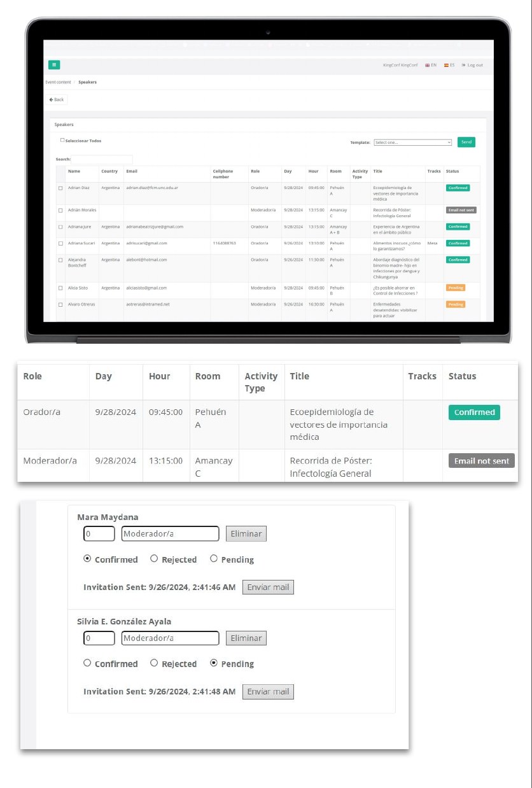The width and height of the screenshot is (532, 788).
Task: Click the Back button above the Speakers panel
Action: click(56, 99)
